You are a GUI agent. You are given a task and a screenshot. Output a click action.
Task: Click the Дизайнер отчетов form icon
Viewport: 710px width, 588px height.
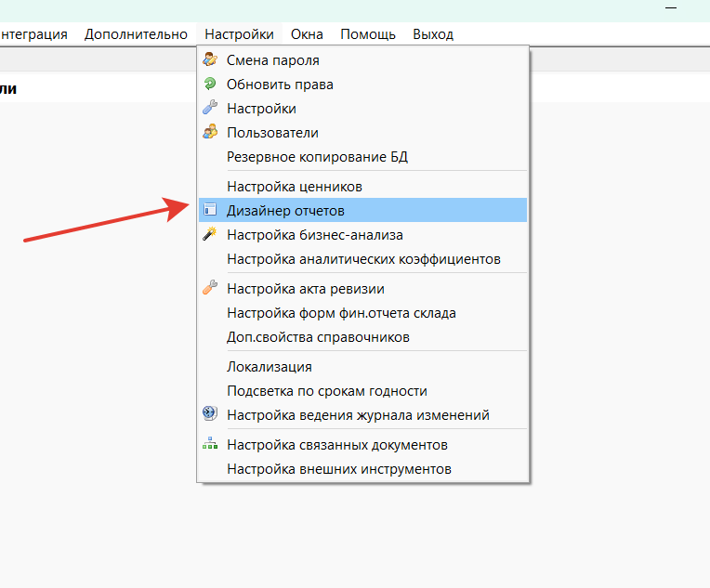click(210, 211)
